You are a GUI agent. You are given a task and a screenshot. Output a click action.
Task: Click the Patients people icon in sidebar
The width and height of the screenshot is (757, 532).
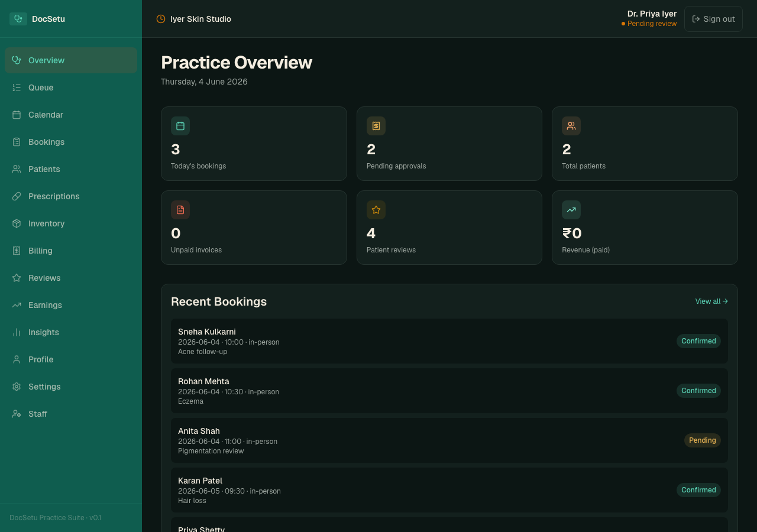click(17, 169)
